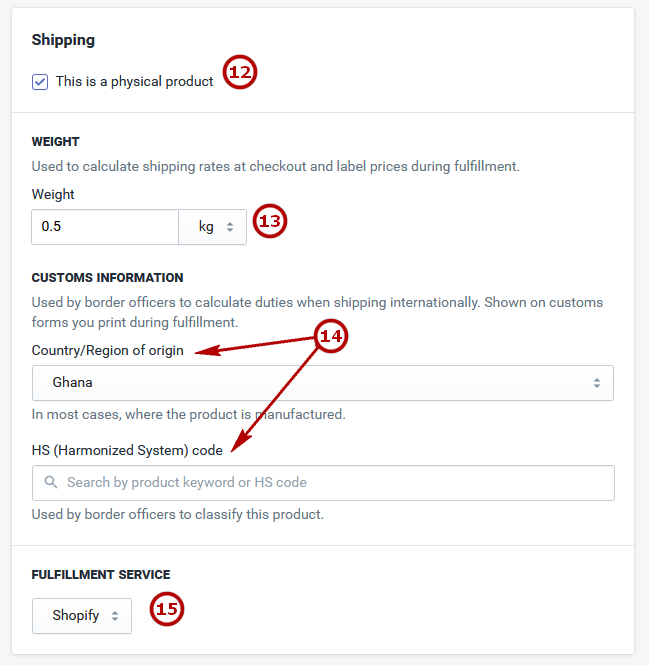The height and width of the screenshot is (665, 649).
Task: Click the red circled number 14 marker
Action: (331, 336)
